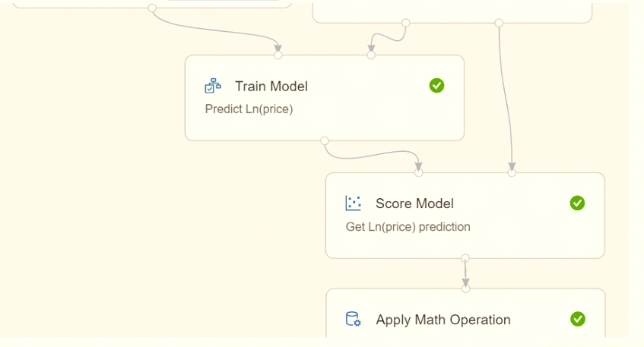The height and width of the screenshot is (347, 644).
Task: Select the Train Model module title
Action: (271, 87)
